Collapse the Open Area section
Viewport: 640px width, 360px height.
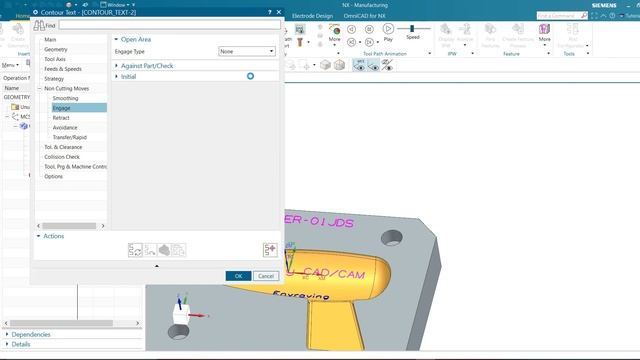[x=116, y=39]
